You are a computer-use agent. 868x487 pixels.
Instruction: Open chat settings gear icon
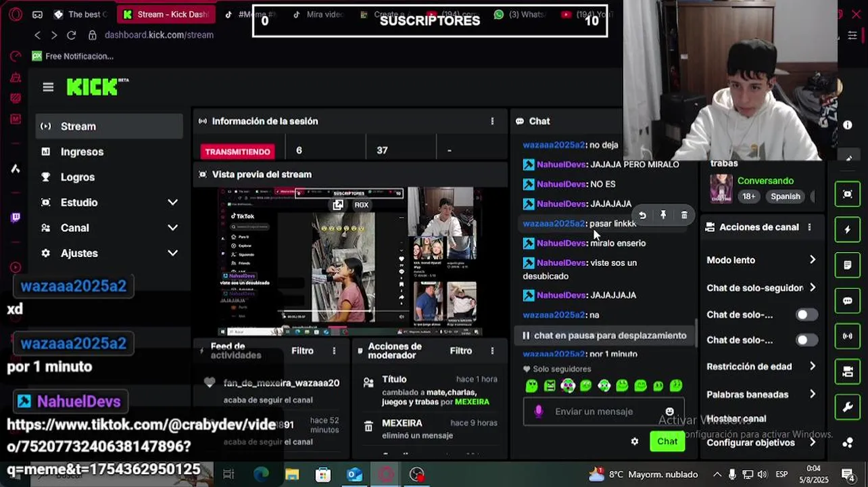(635, 442)
